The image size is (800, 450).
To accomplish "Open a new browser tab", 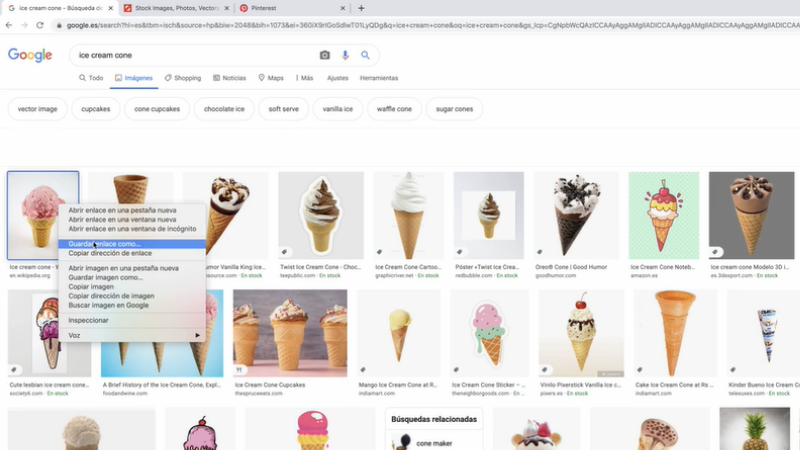I will coord(361,8).
